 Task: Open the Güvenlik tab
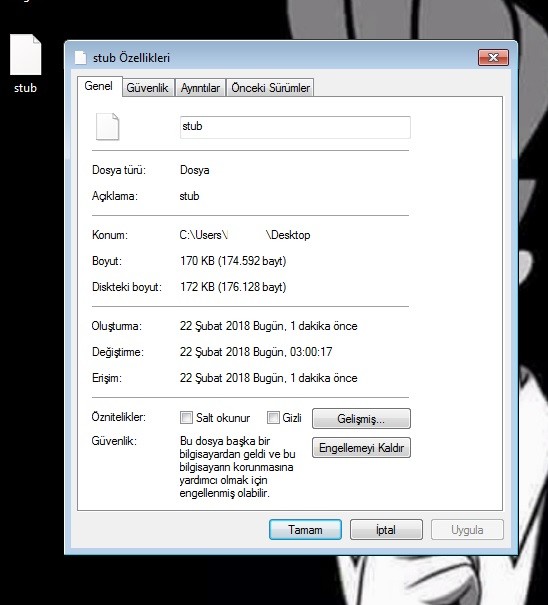point(147,88)
